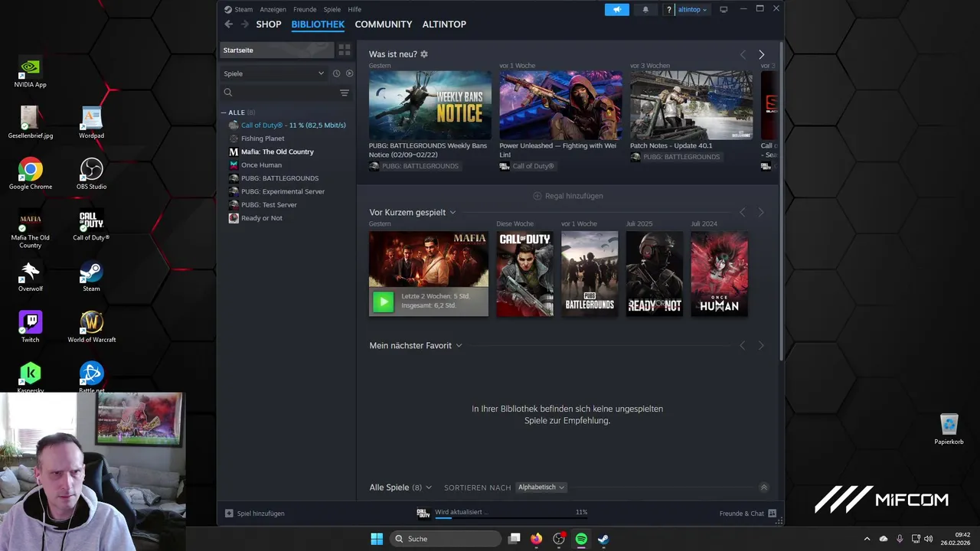Show hidden system tray icons chevron
The height and width of the screenshot is (551, 980).
click(x=867, y=539)
